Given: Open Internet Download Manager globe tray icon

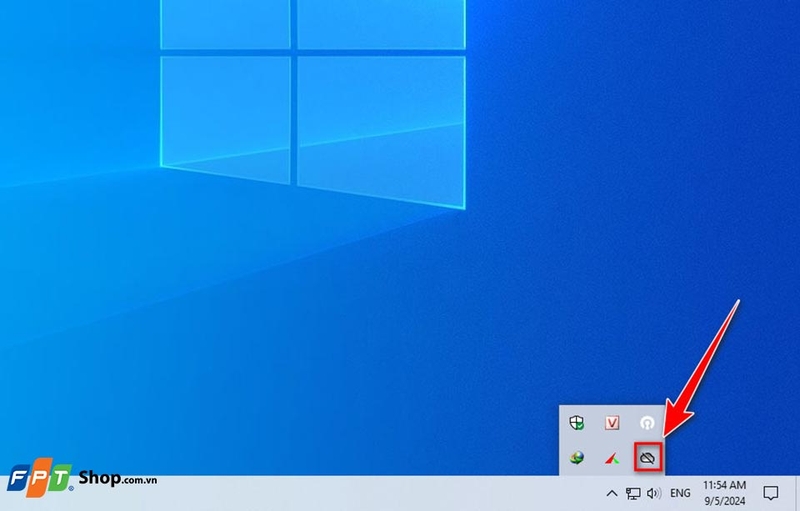Looking at the screenshot, I should pos(577,457).
